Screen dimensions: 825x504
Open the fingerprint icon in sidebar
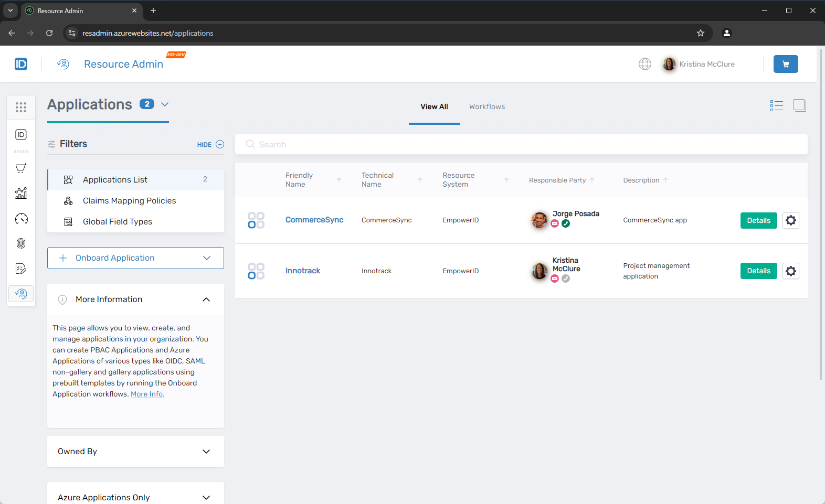pyautogui.click(x=21, y=243)
